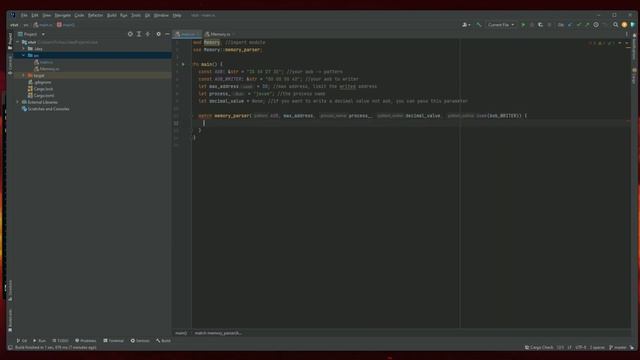Viewport: 640px width, 360px height.
Task: Open the TODO tool window
Action: click(x=60, y=340)
